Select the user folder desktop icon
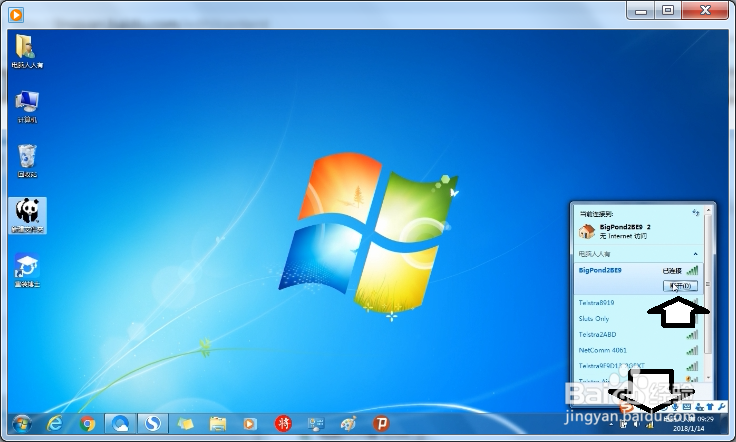This screenshot has width=736, height=442. tap(27, 51)
